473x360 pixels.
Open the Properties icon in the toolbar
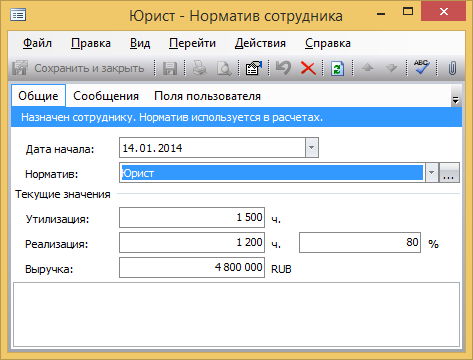(x=254, y=68)
